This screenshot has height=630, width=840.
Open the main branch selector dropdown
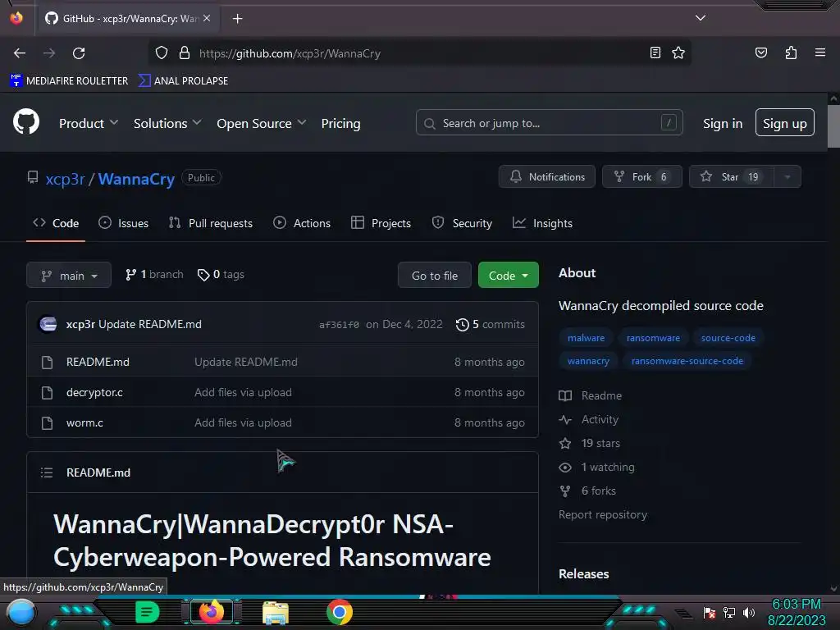pos(69,276)
